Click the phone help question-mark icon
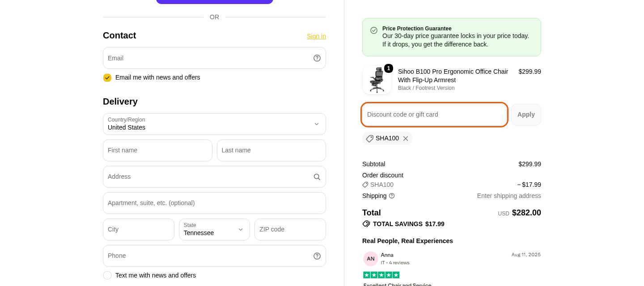The width and height of the screenshot is (644, 286). click(317, 256)
